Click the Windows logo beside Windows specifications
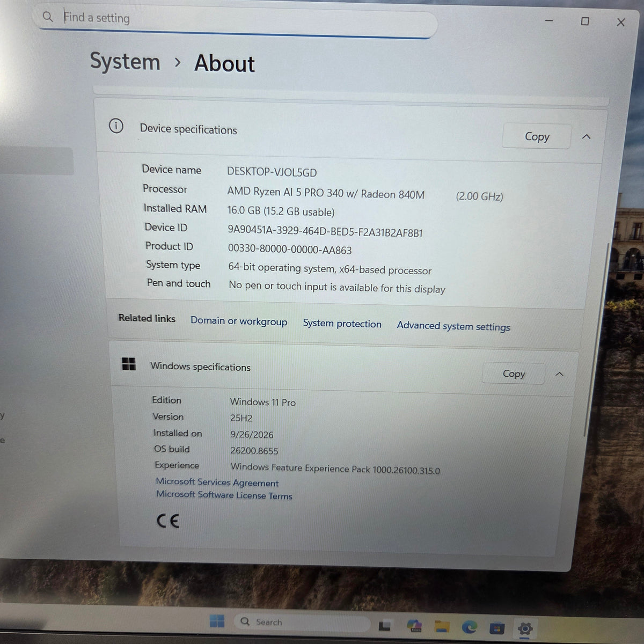The width and height of the screenshot is (644, 644). tap(129, 364)
